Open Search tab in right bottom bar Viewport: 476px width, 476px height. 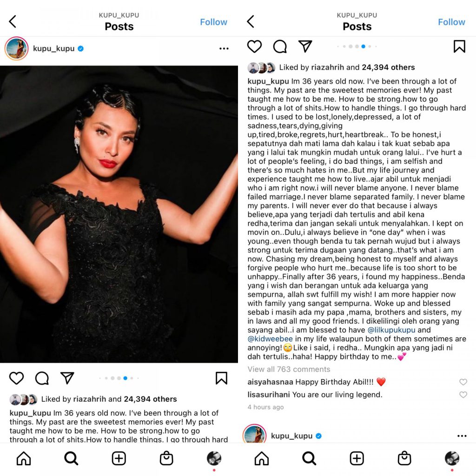[309, 458]
